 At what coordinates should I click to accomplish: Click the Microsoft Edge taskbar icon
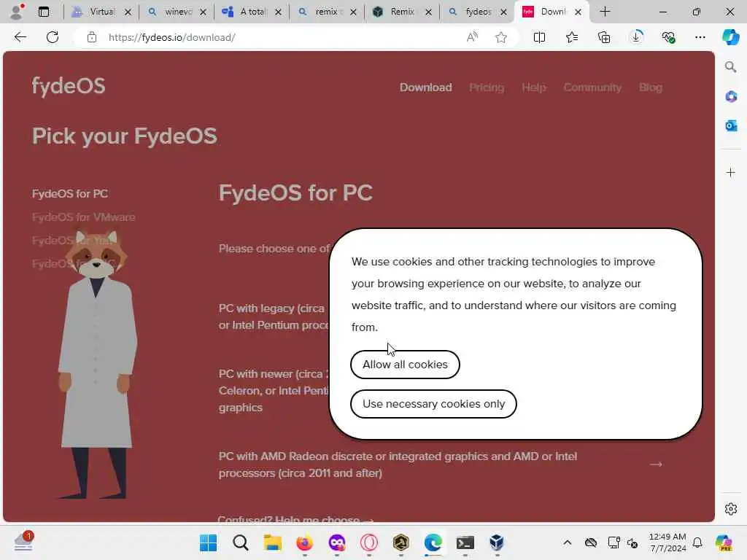433,542
